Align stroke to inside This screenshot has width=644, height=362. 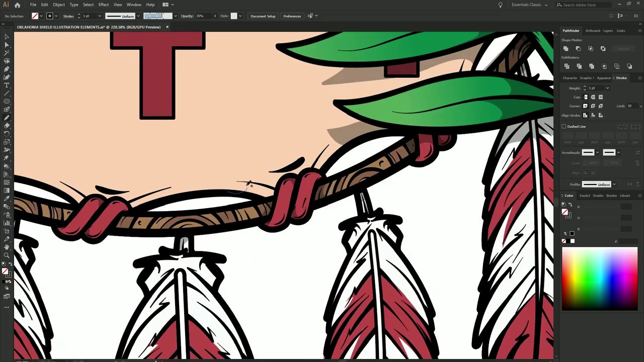[x=593, y=115]
